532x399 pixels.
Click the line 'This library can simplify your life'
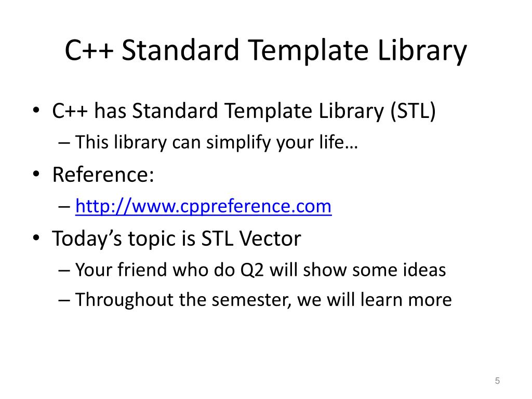217,142
